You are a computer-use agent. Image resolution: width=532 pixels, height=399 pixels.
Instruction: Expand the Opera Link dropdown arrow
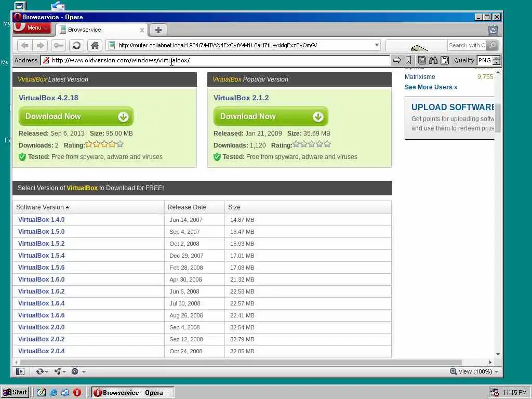(47, 372)
